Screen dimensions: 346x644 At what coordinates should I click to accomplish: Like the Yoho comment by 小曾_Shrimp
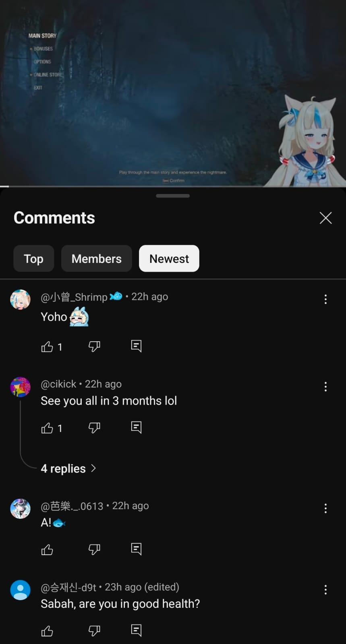(47, 347)
